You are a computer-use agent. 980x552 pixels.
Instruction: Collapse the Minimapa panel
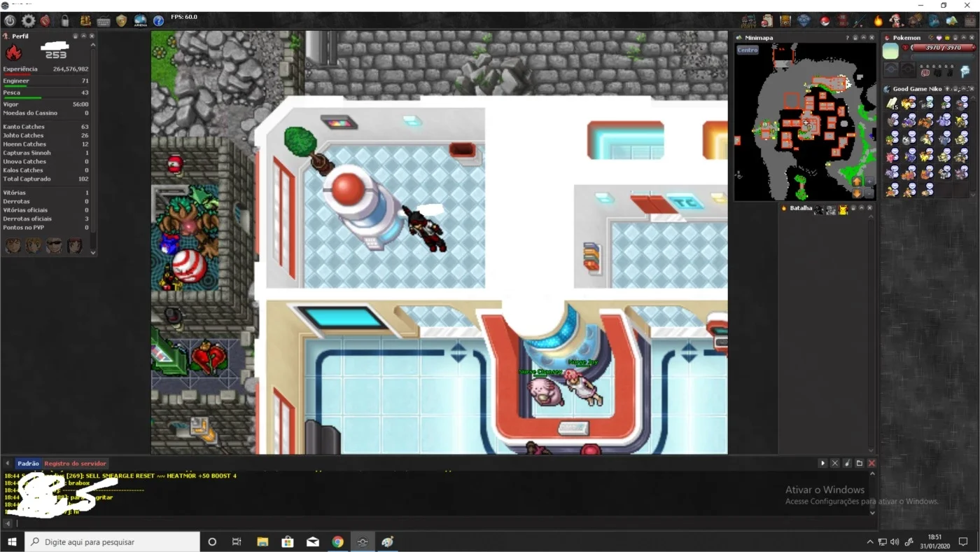(863, 38)
